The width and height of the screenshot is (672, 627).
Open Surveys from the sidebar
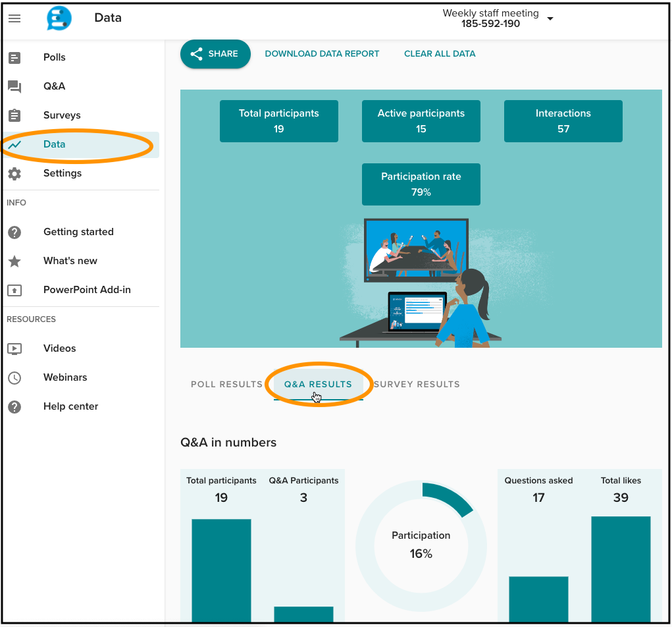point(82,115)
